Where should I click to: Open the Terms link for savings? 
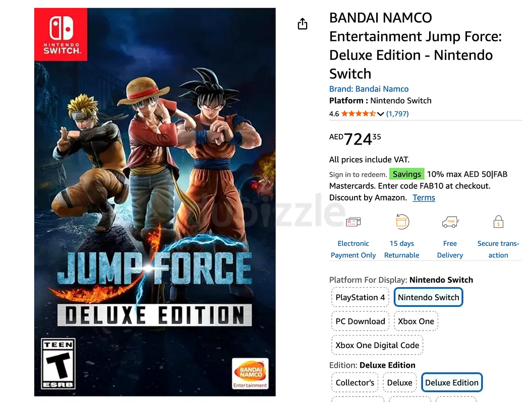click(424, 197)
